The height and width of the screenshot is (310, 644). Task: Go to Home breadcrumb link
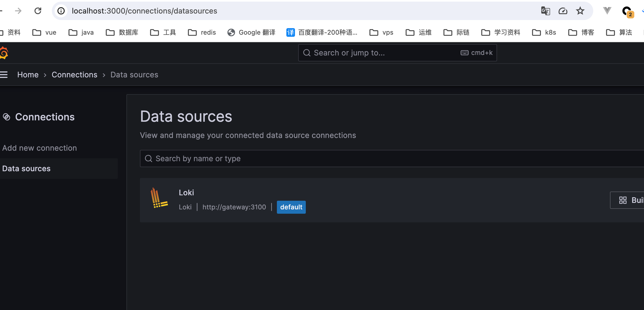(x=28, y=75)
